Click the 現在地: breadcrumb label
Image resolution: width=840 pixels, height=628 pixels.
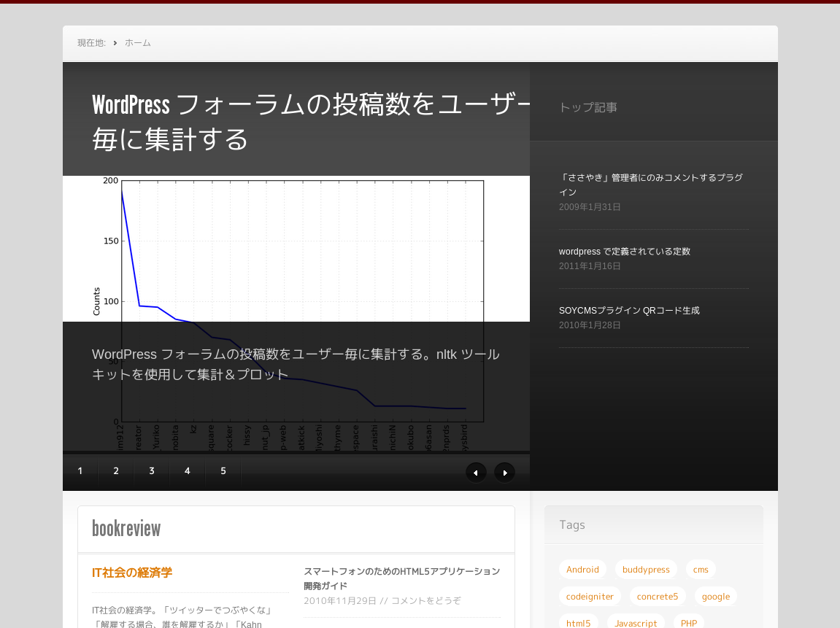[92, 43]
